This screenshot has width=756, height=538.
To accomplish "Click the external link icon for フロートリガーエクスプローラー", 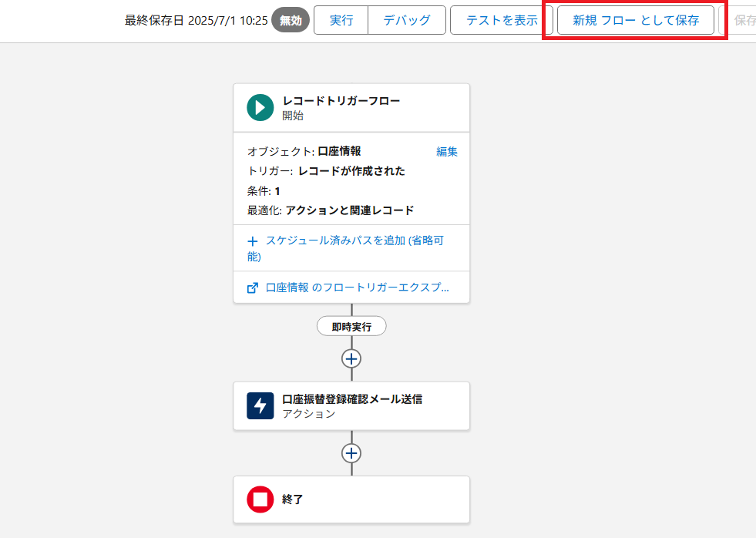I will tap(252, 287).
